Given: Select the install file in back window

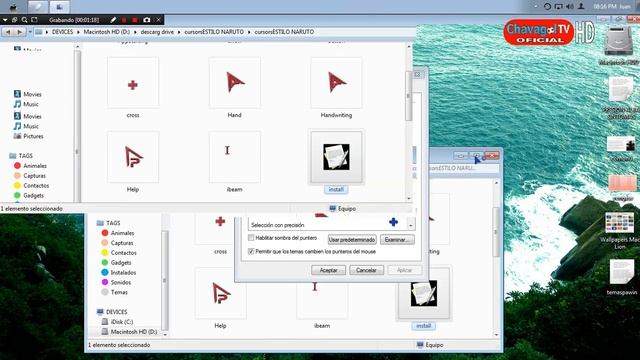Looking at the screenshot, I should click(424, 298).
